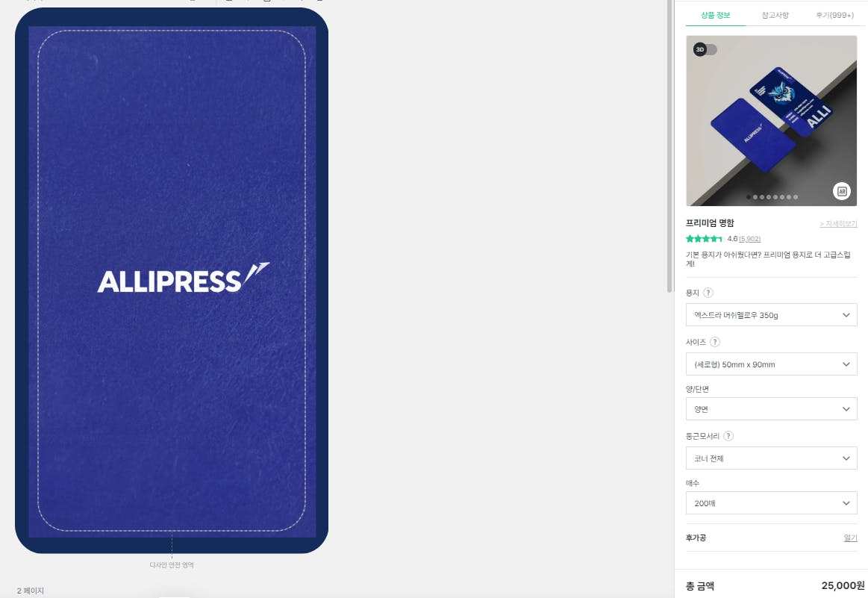
Task: Click the 자세히보기 details link
Action: [x=838, y=224]
